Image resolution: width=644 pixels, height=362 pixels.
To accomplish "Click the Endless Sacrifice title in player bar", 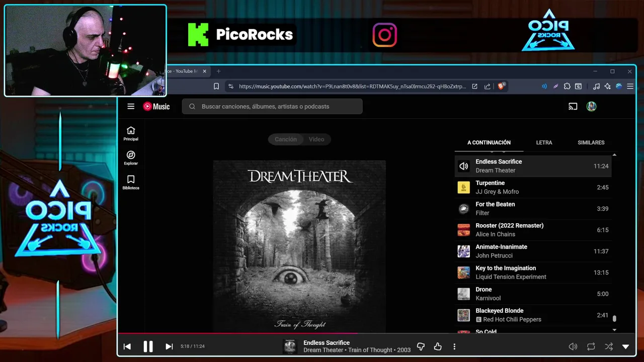I will [327, 342].
